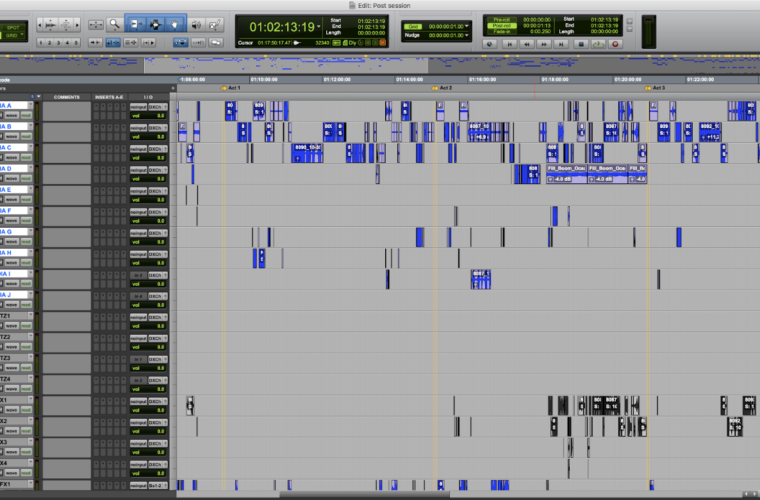Select zoom preset 3
The height and width of the screenshot is (500, 760).
[58, 43]
